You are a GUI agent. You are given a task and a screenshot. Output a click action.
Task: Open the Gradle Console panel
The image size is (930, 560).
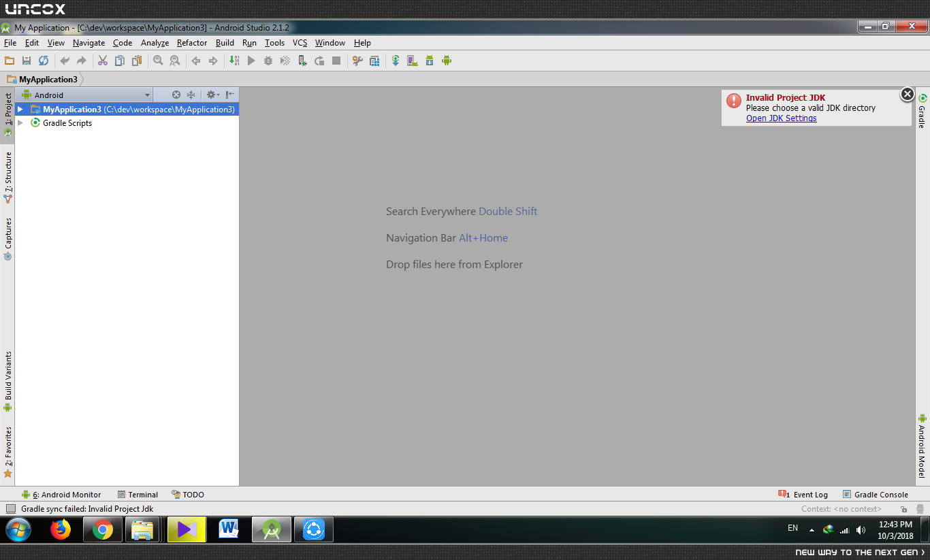click(x=876, y=495)
